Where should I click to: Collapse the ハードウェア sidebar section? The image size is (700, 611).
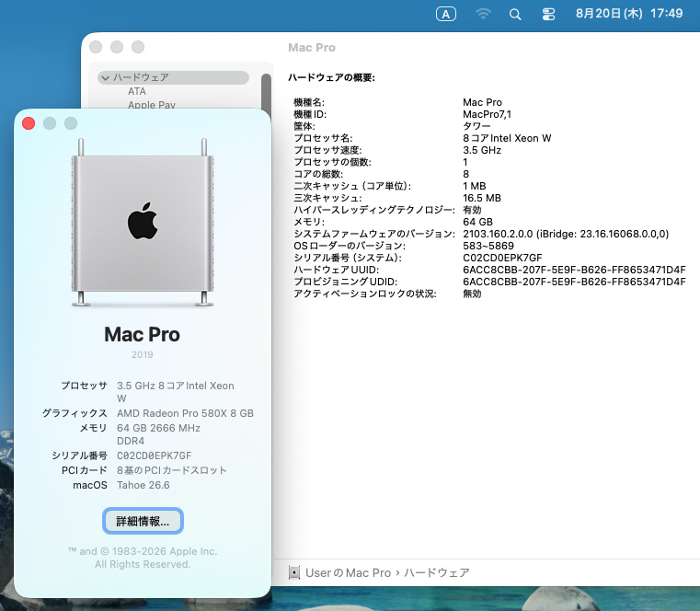point(106,77)
